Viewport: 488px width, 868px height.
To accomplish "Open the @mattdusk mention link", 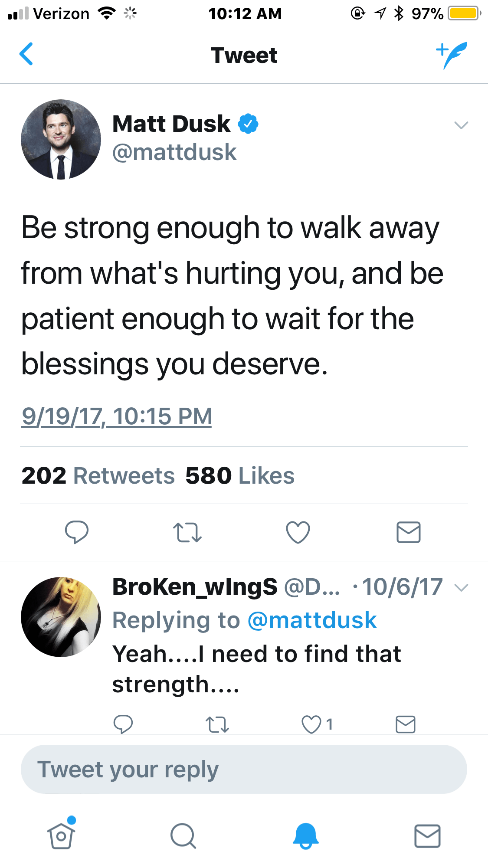I will pos(312,620).
